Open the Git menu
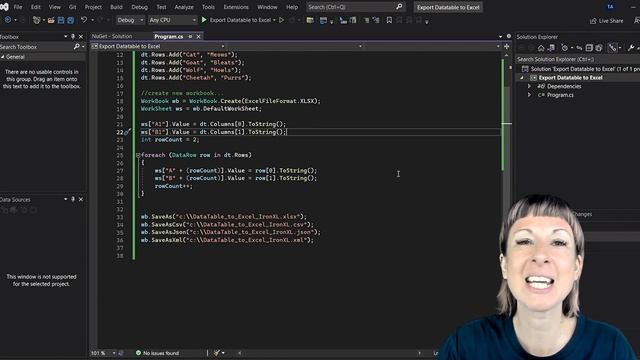The height and width of the screenshot is (360, 640). [72, 7]
